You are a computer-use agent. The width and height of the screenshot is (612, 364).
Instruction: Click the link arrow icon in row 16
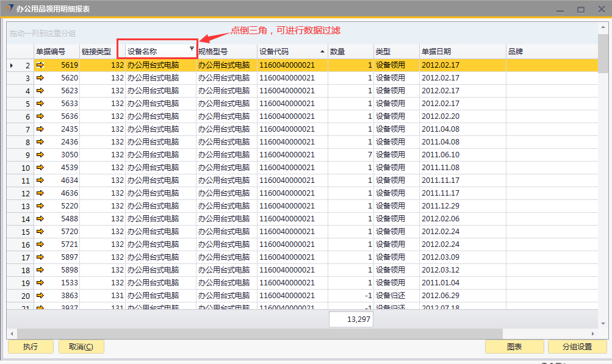(x=41, y=244)
